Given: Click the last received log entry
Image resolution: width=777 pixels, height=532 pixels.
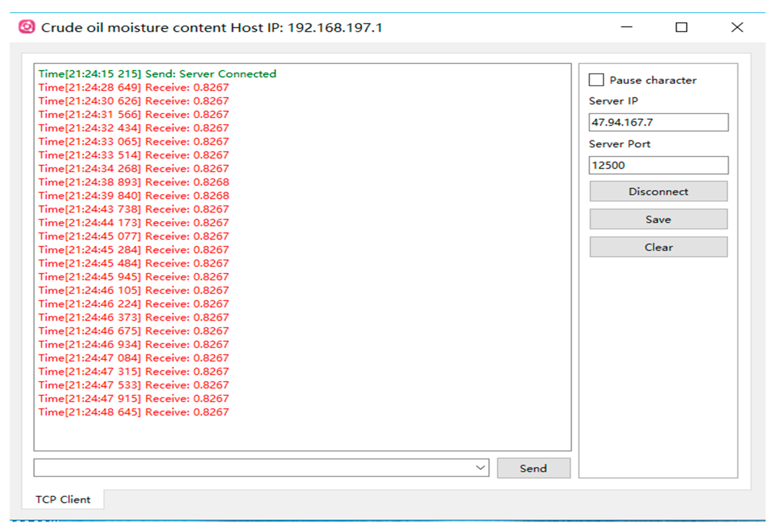Looking at the screenshot, I should click(133, 412).
